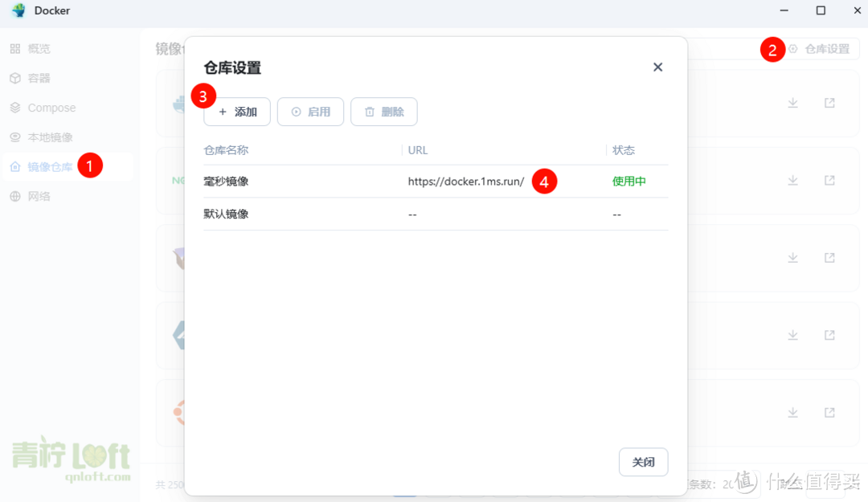
Task: Click the 本地镜像 local images icon
Action: coord(14,137)
